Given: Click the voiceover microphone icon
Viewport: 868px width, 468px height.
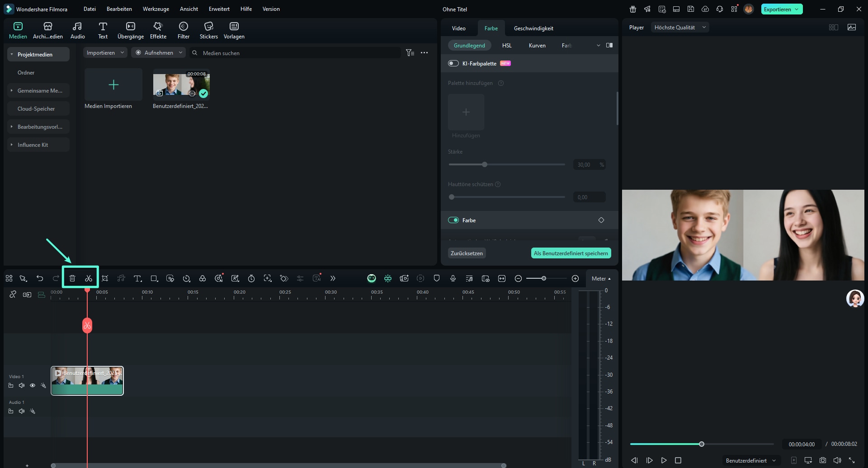Looking at the screenshot, I should (453, 278).
